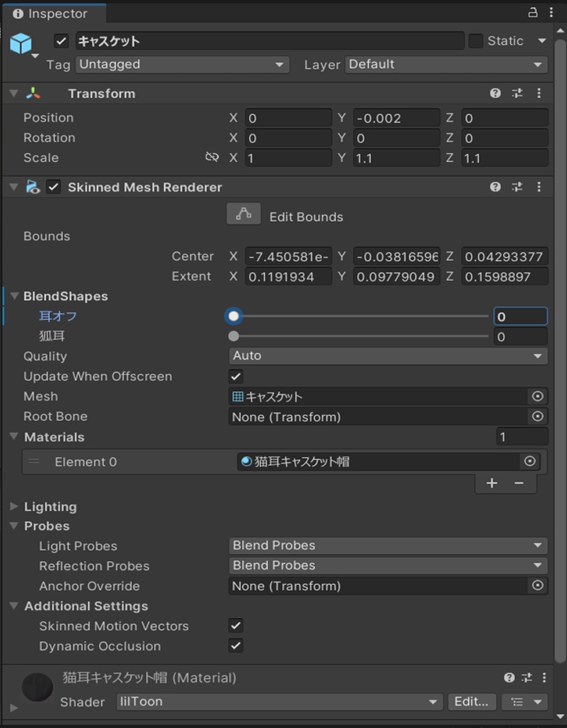Uncheck Skinned Motion Vectors

point(236,626)
